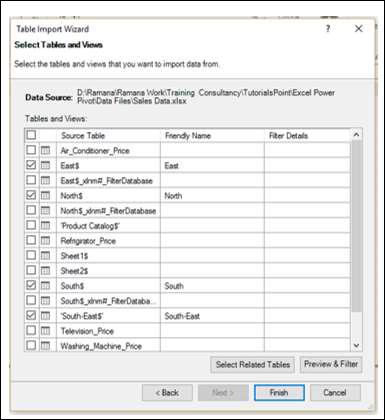
Task: Check the Air_Conditioner_Price table checkbox
Action: [31, 150]
